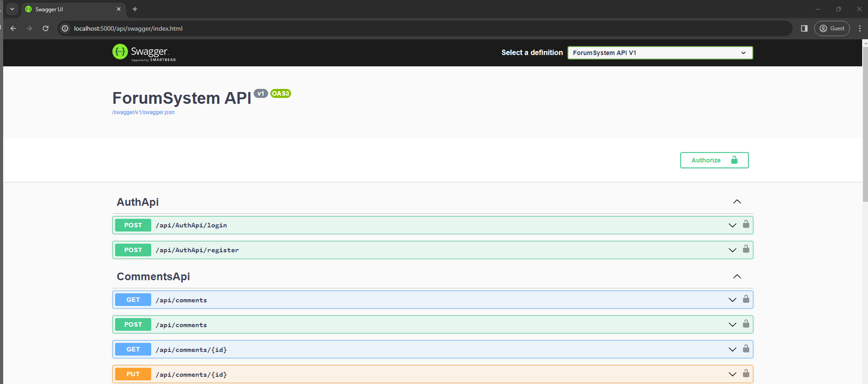Click the Authorize button
This screenshot has width=868, height=384.
coord(714,160)
